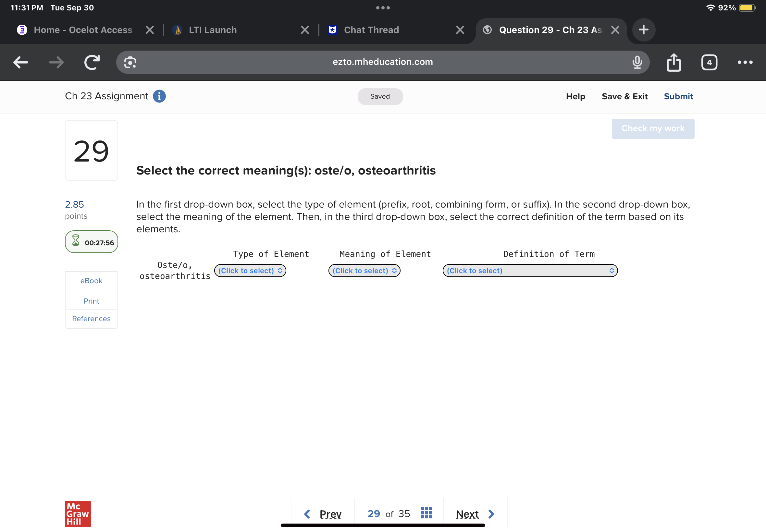Click the address bar URL field
Screen dimensions: 766x532
point(382,62)
